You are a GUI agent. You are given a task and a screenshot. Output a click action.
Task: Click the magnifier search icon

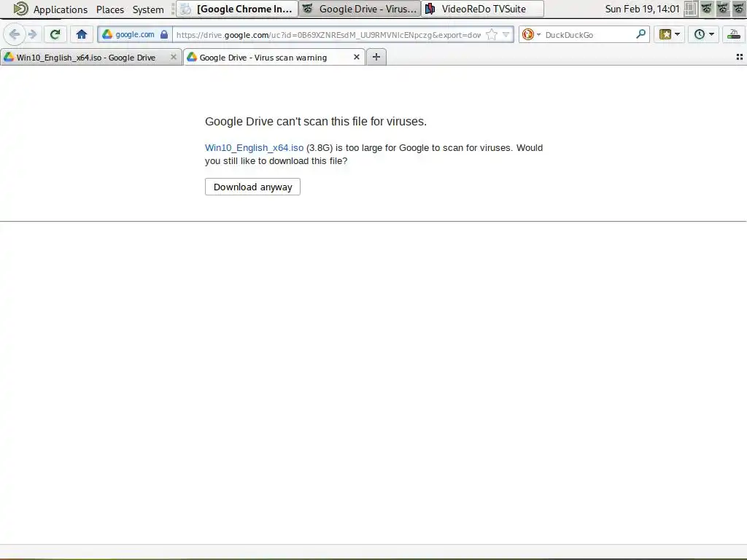click(640, 34)
